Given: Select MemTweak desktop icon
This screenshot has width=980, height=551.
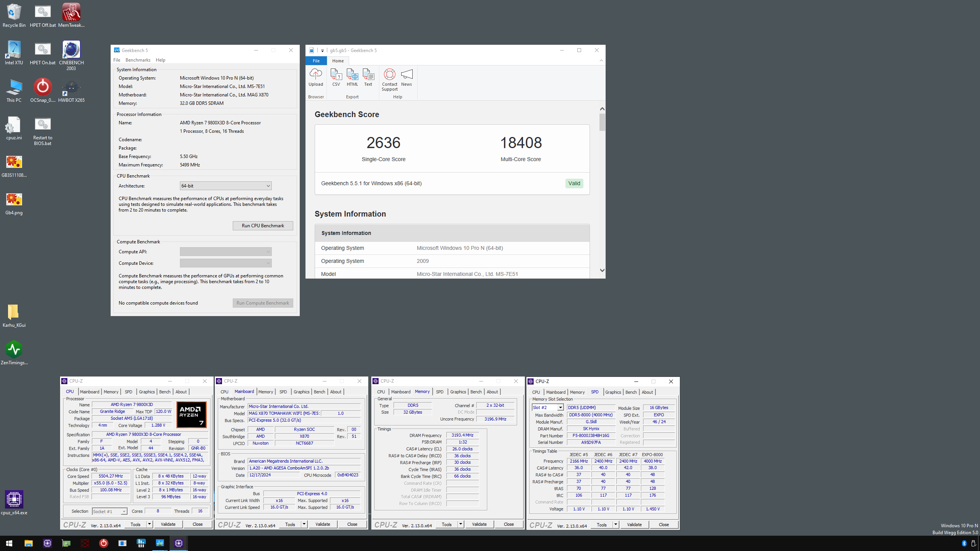Looking at the screenshot, I should pyautogui.click(x=71, y=16).
